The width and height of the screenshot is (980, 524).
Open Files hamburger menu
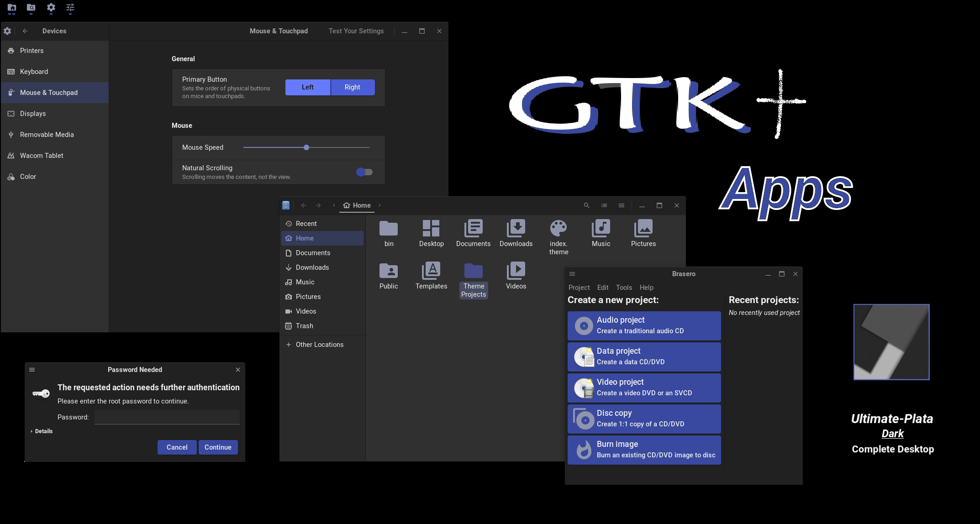click(x=622, y=205)
